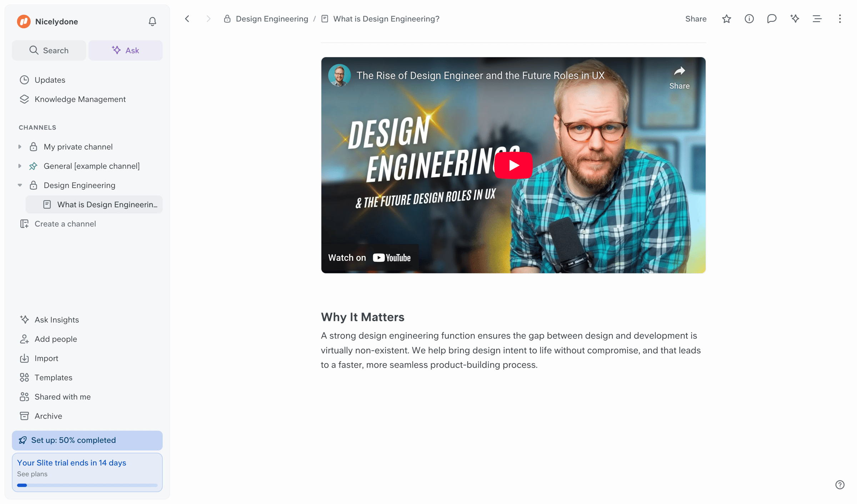Click the Updates clock icon
This screenshot has width=857, height=504.
point(24,80)
